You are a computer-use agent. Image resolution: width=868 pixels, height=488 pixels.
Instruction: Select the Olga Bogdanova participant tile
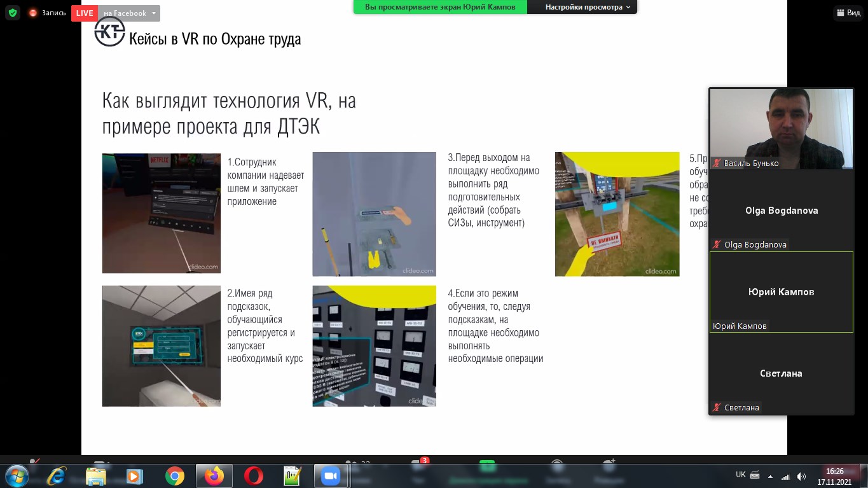pos(781,211)
